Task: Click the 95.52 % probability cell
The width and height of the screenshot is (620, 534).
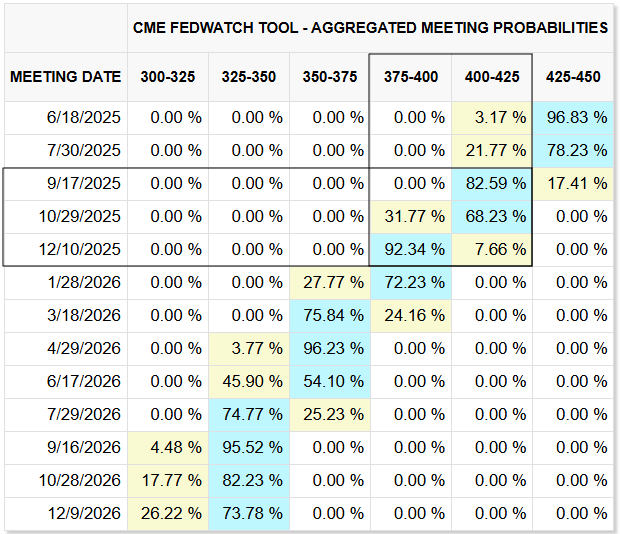Action: (249, 448)
